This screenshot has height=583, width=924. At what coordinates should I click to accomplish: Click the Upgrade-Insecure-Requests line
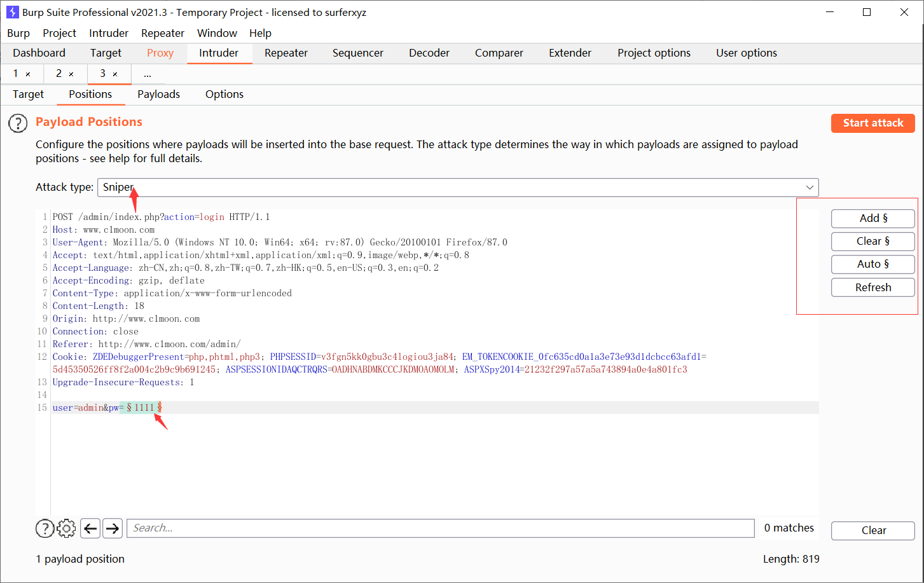pyautogui.click(x=123, y=382)
